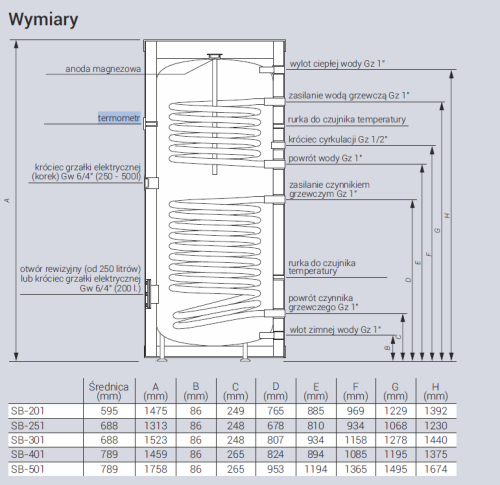Click the 'D (mm)' table column header
The width and height of the screenshot is (500, 485).
pos(276,391)
